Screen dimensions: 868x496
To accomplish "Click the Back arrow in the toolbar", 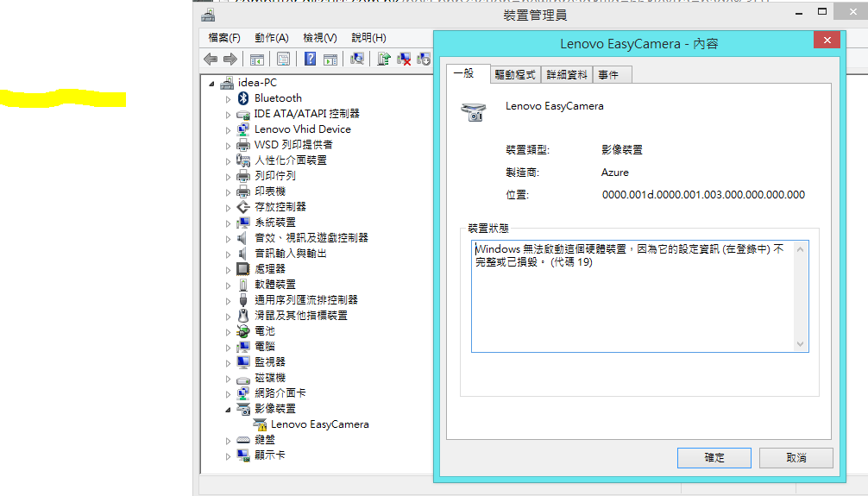I will (x=211, y=59).
